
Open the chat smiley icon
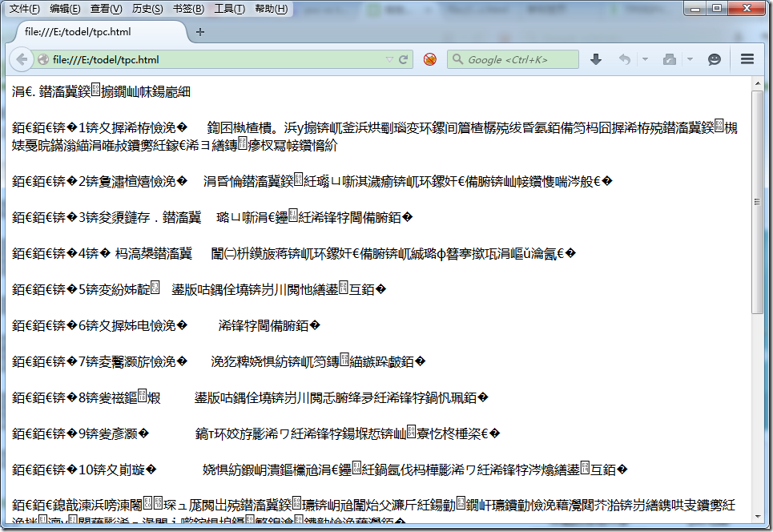coord(715,59)
